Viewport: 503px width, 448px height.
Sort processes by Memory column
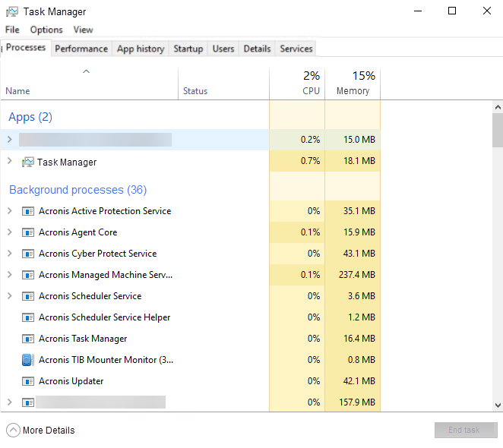(x=353, y=84)
